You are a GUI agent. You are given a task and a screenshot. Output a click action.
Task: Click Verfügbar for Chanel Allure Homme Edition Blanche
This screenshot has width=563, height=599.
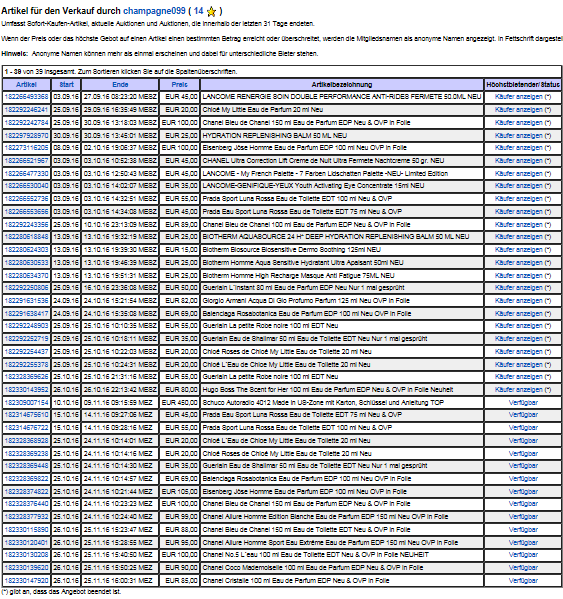[x=523, y=517]
